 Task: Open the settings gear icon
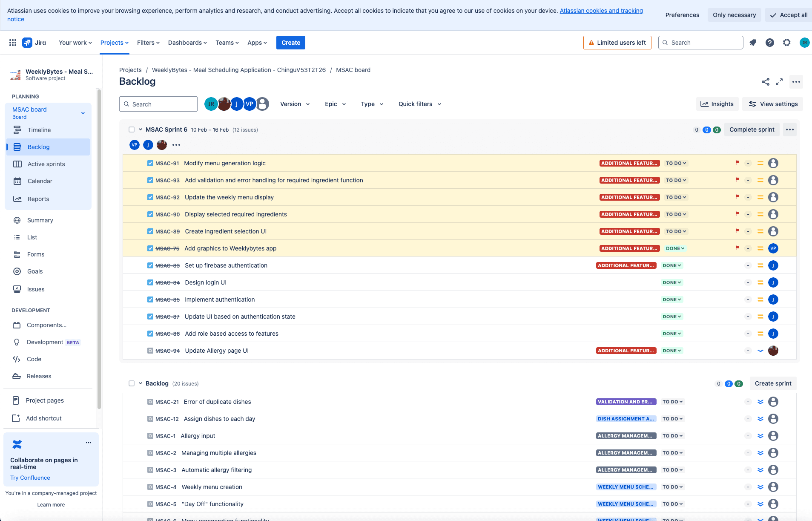click(x=787, y=43)
